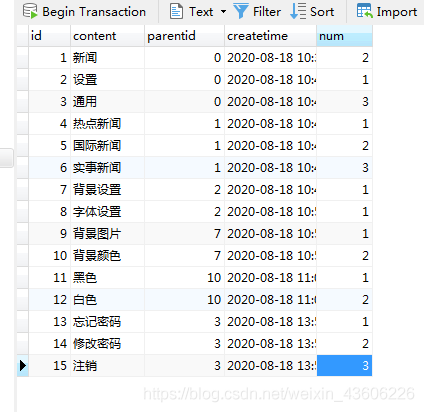Click the id cell with value 1
Viewport: 424px width, 412px height.
pyautogui.click(x=49, y=58)
